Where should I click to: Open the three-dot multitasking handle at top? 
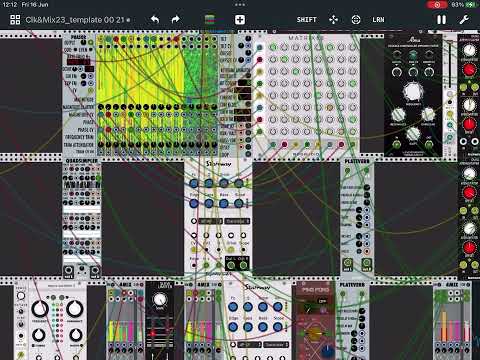(240, 5)
